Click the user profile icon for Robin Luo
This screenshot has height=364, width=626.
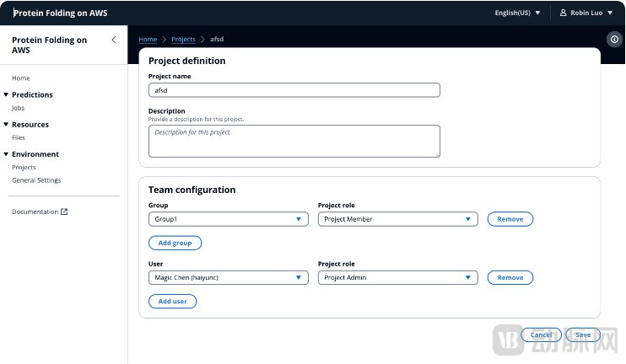(564, 13)
